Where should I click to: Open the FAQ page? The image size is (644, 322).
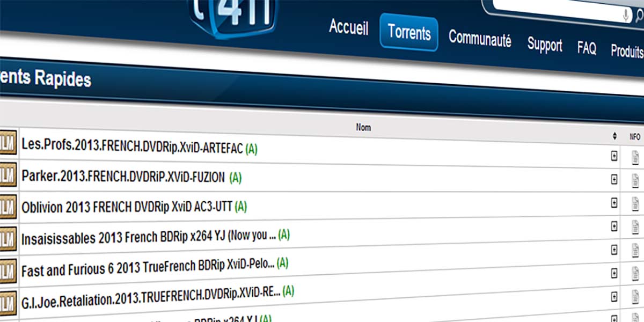click(587, 48)
